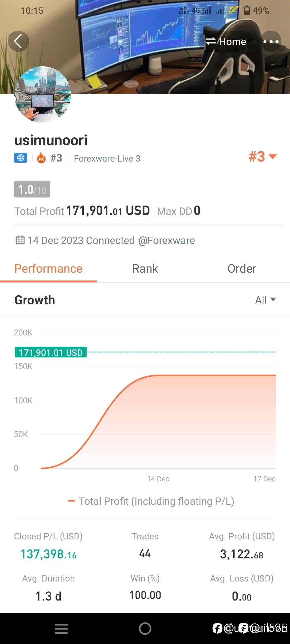The width and height of the screenshot is (290, 644).
Task: Select the Performance tab
Action: (48, 269)
